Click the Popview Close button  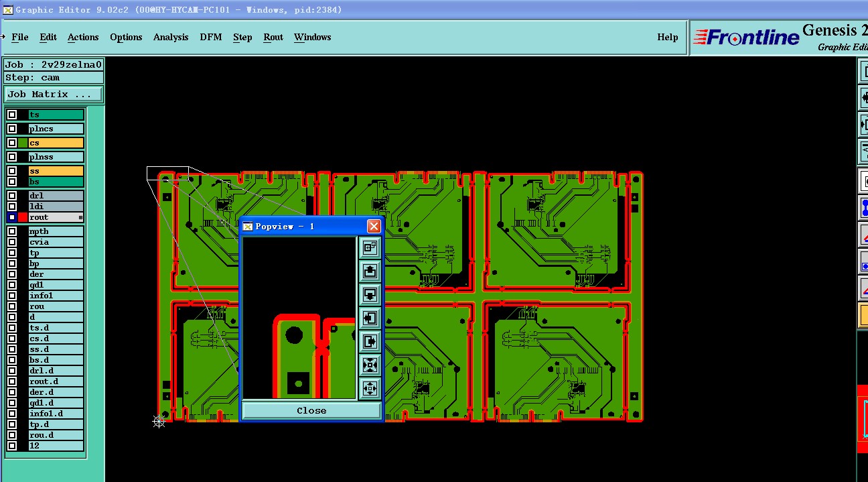[311, 410]
